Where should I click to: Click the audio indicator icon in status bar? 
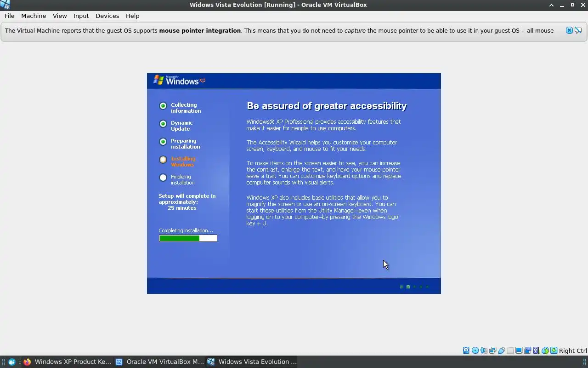coord(484,351)
